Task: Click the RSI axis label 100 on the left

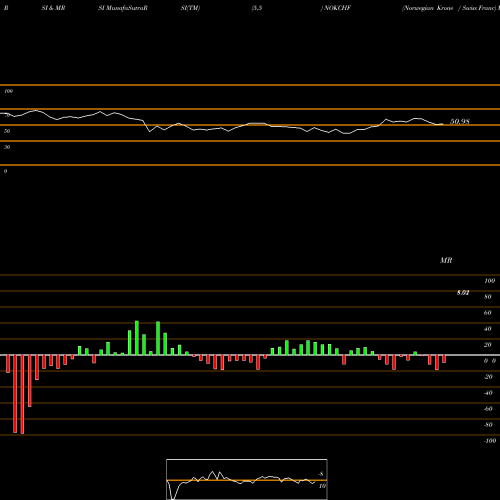Action: point(8,91)
